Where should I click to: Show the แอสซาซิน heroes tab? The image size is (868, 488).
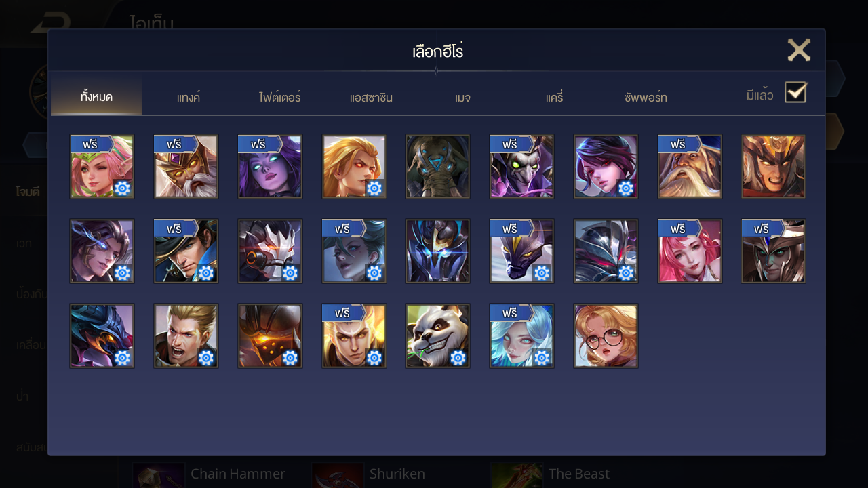pyautogui.click(x=371, y=97)
